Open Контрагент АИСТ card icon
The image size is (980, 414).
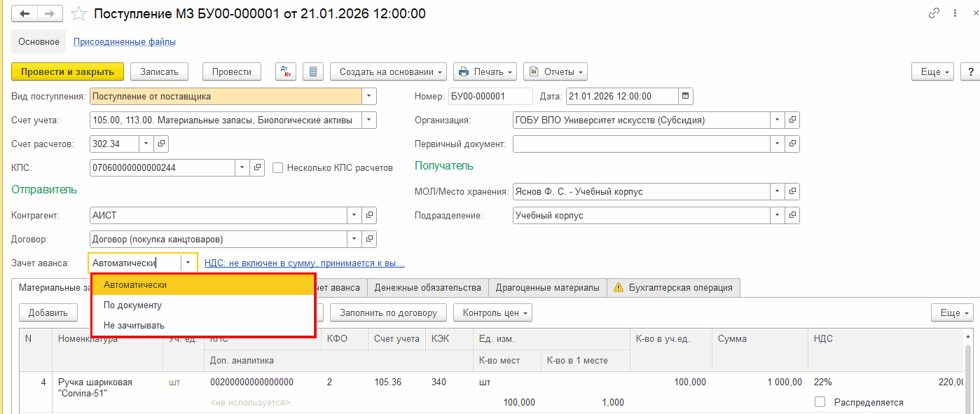(370, 215)
